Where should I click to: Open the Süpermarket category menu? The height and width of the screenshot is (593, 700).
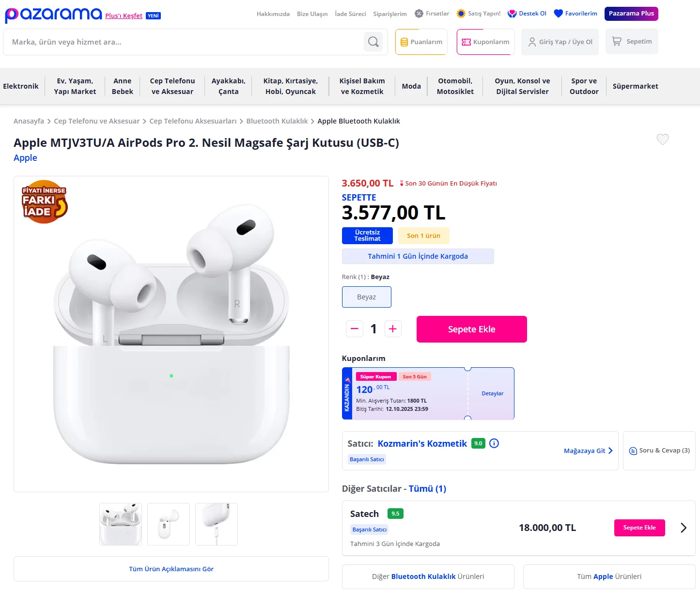click(x=635, y=86)
